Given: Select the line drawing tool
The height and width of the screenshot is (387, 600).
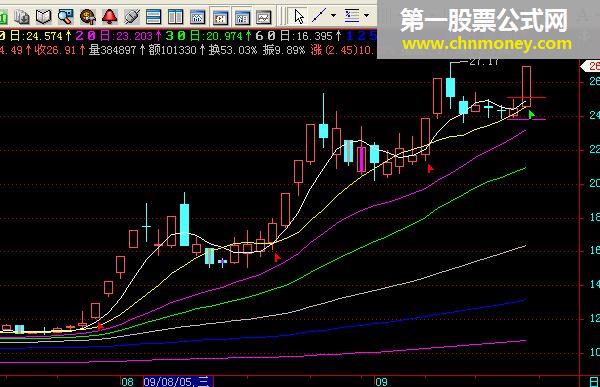Looking at the screenshot, I should pos(319,16).
